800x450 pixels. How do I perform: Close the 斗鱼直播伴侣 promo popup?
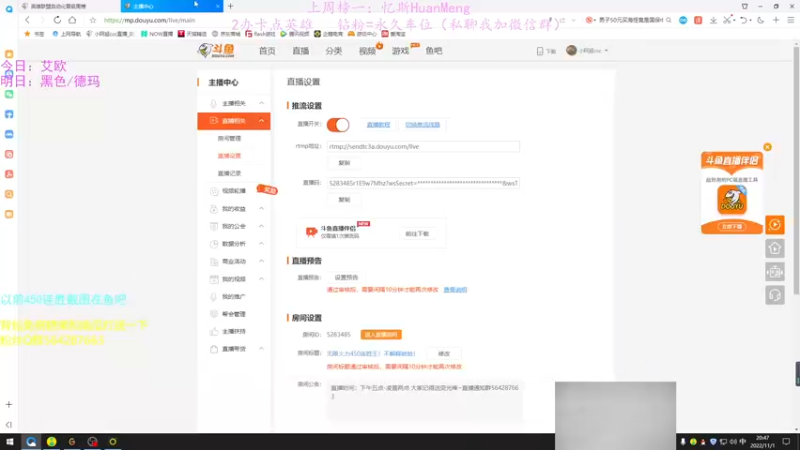[767, 147]
